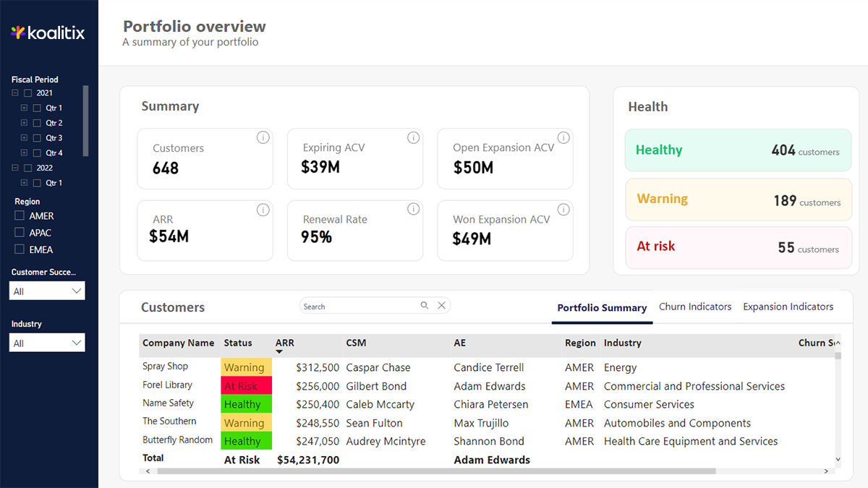The height and width of the screenshot is (488, 868).
Task: Check the 2022 Qtr 1 box
Action: point(37,184)
